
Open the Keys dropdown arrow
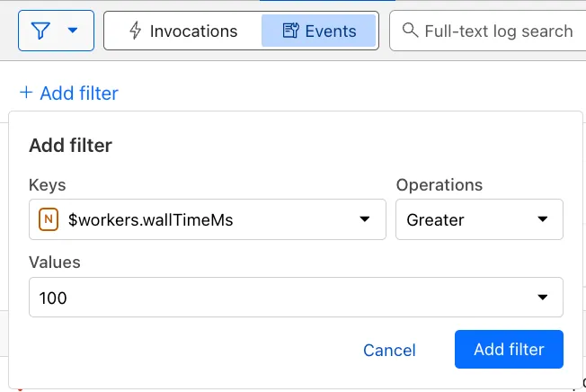pyautogui.click(x=365, y=219)
